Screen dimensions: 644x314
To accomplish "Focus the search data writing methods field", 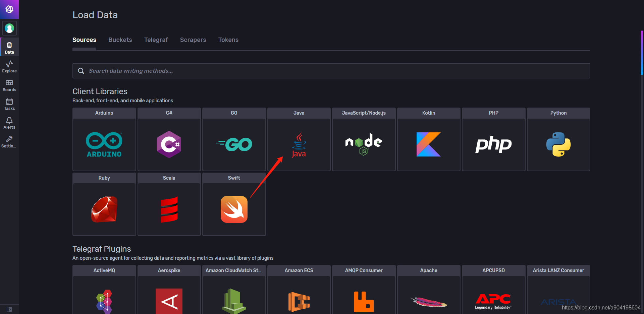I will point(331,71).
